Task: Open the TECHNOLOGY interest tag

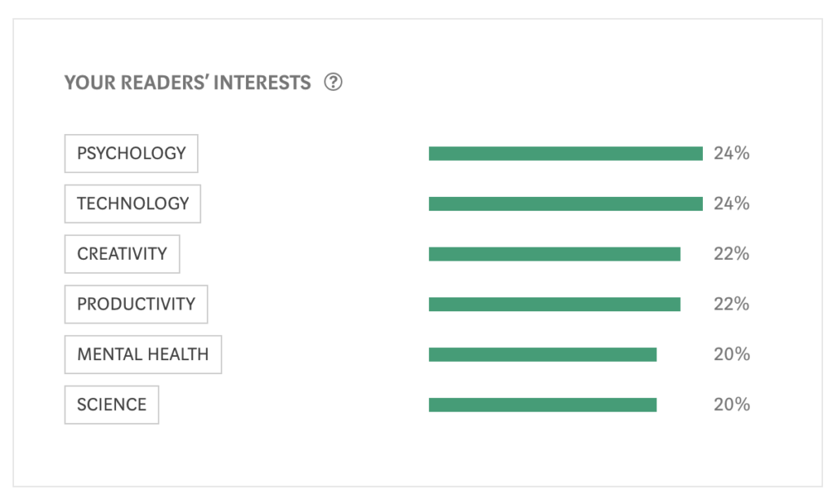Action: coord(132,203)
